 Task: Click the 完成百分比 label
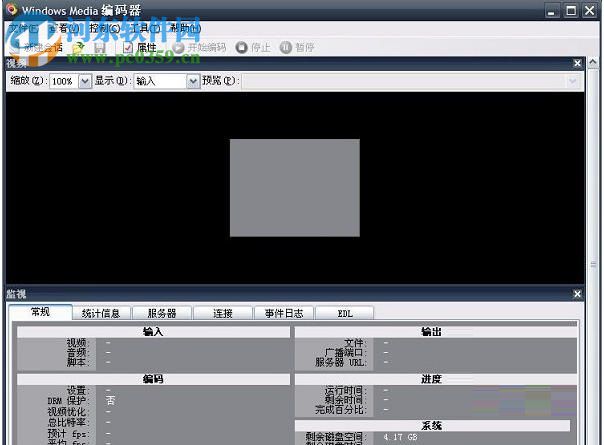pyautogui.click(x=341, y=410)
